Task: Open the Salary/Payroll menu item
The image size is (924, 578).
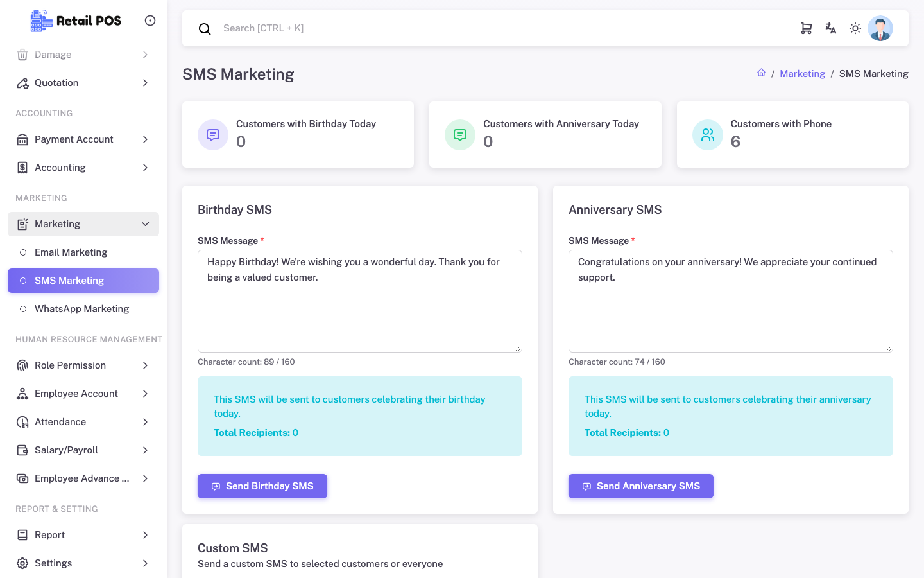Action: 83,450
